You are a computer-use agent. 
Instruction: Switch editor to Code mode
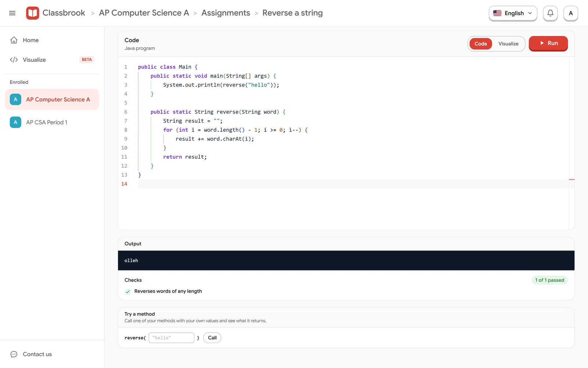pos(481,44)
